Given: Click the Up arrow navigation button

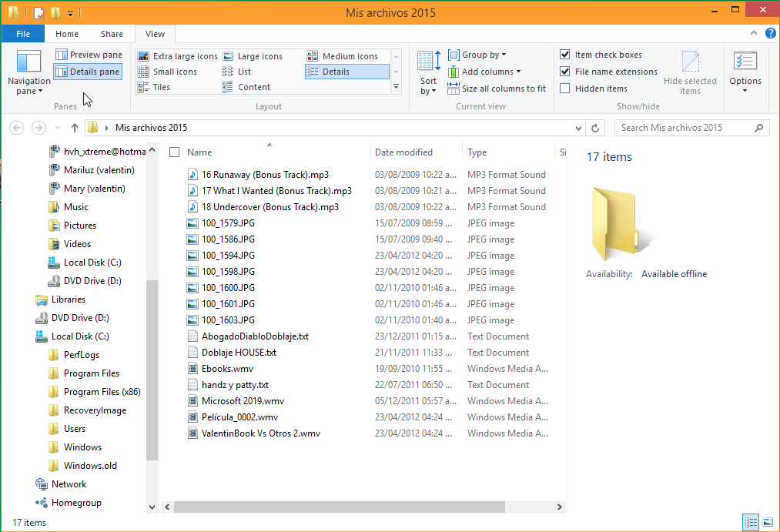Looking at the screenshot, I should [75, 128].
